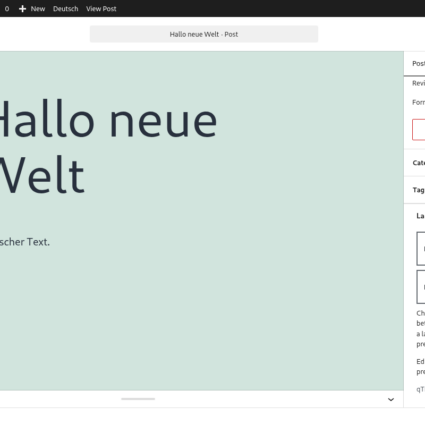Viewport: 425px width, 425px height.
Task: Expand the Tags panel in sidebar
Action: (415, 190)
